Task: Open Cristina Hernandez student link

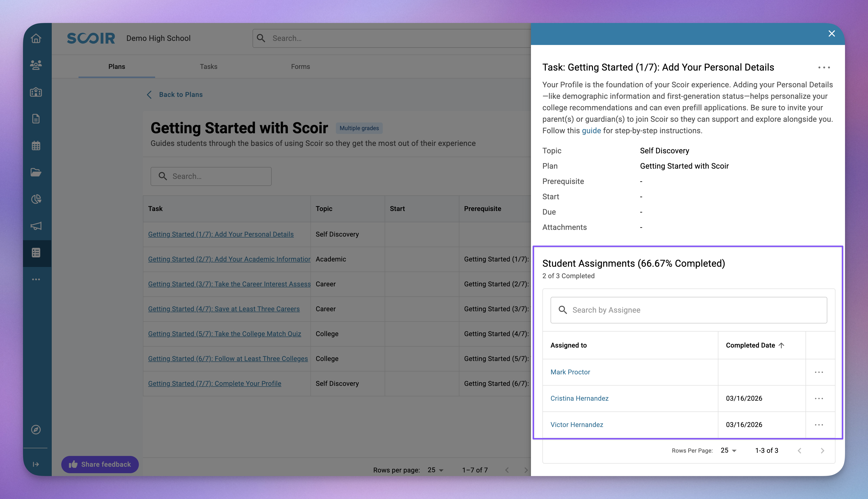Action: point(579,398)
